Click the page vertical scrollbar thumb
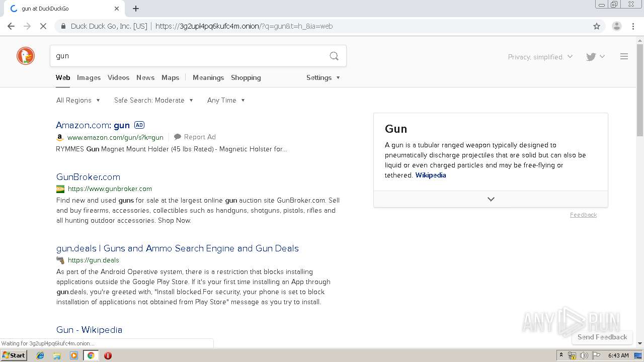Viewport: 644px width, 362px height. pyautogui.click(x=640, y=90)
